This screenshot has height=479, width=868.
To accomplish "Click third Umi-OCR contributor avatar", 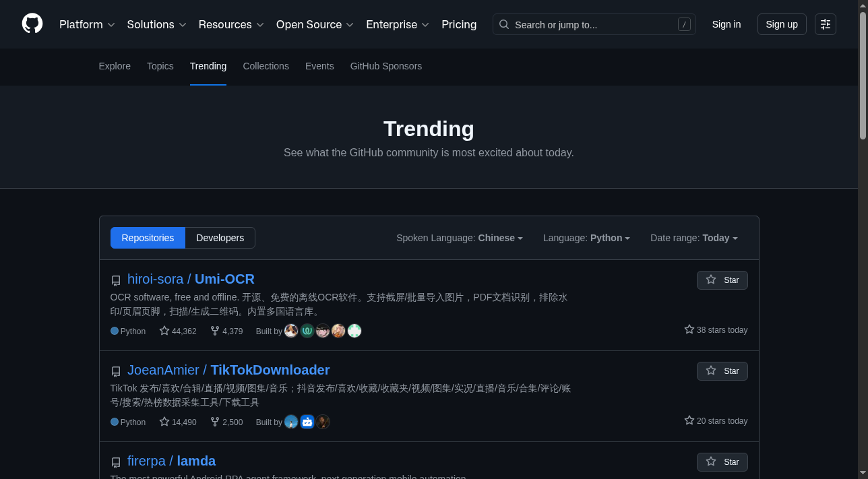I will coord(323,331).
